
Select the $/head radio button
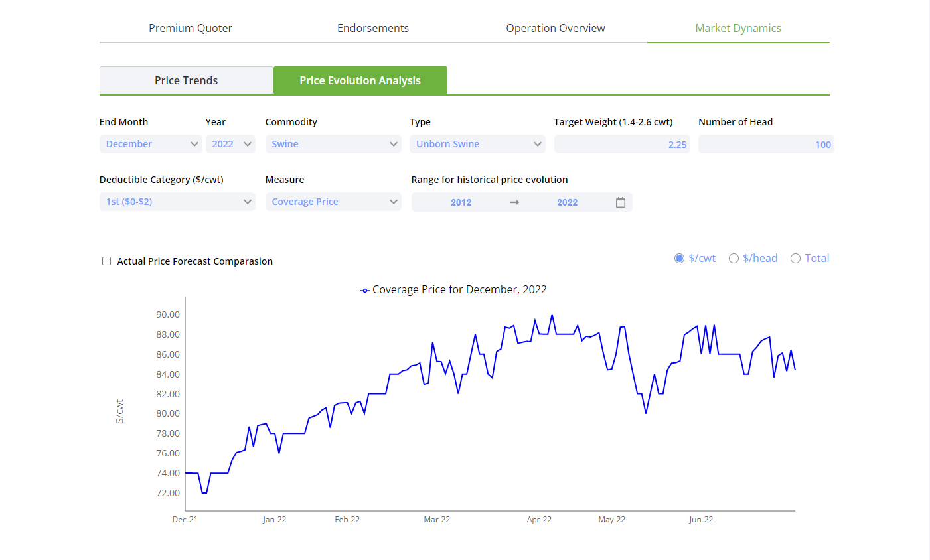coord(734,259)
